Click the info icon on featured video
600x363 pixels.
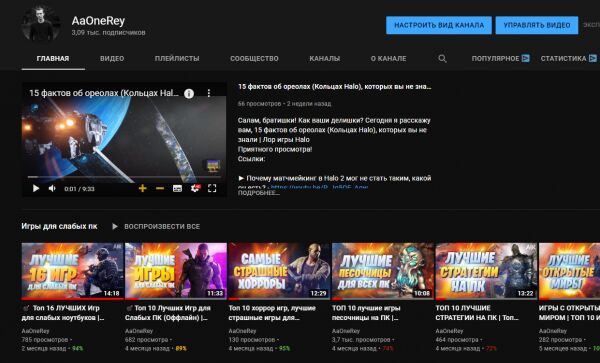pos(189,93)
